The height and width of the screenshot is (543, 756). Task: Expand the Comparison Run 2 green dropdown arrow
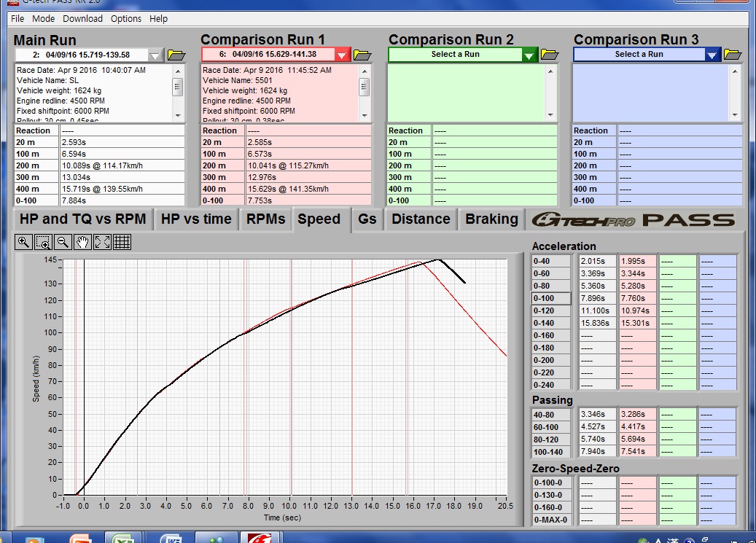[529, 55]
